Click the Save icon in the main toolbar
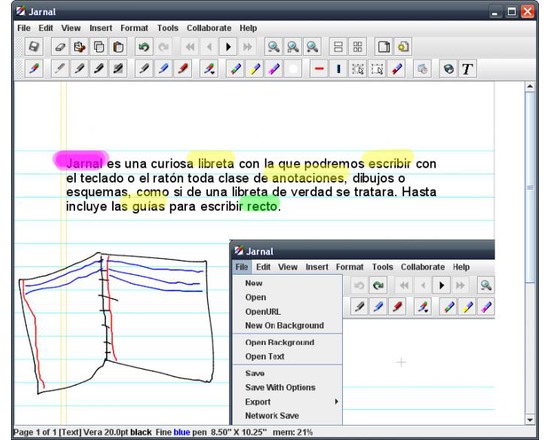The width and height of the screenshot is (550, 440). pos(34,47)
